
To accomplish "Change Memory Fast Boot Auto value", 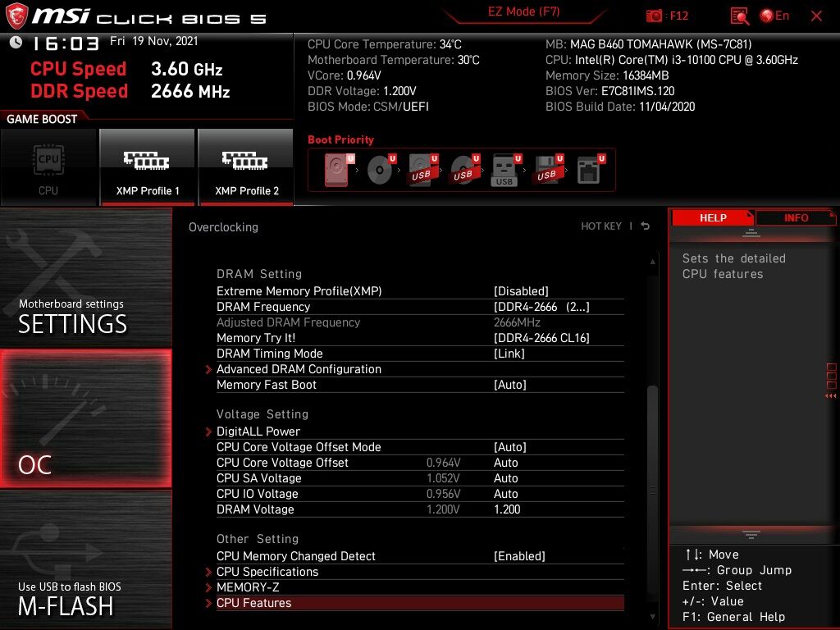I will coord(510,384).
